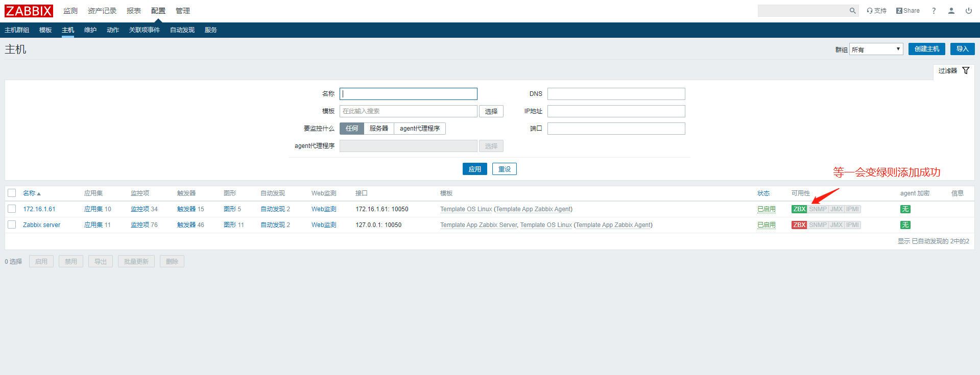Click JMX badge in Zabbix server row
980x375 pixels.
click(836, 225)
